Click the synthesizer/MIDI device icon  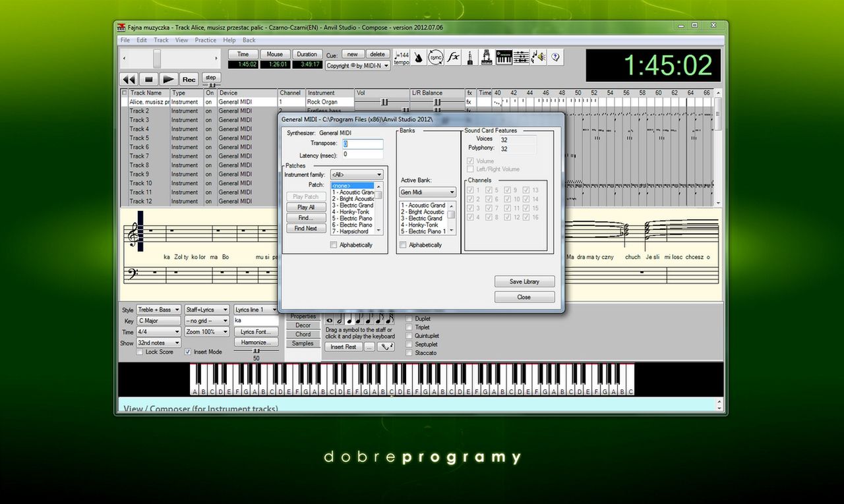487,58
